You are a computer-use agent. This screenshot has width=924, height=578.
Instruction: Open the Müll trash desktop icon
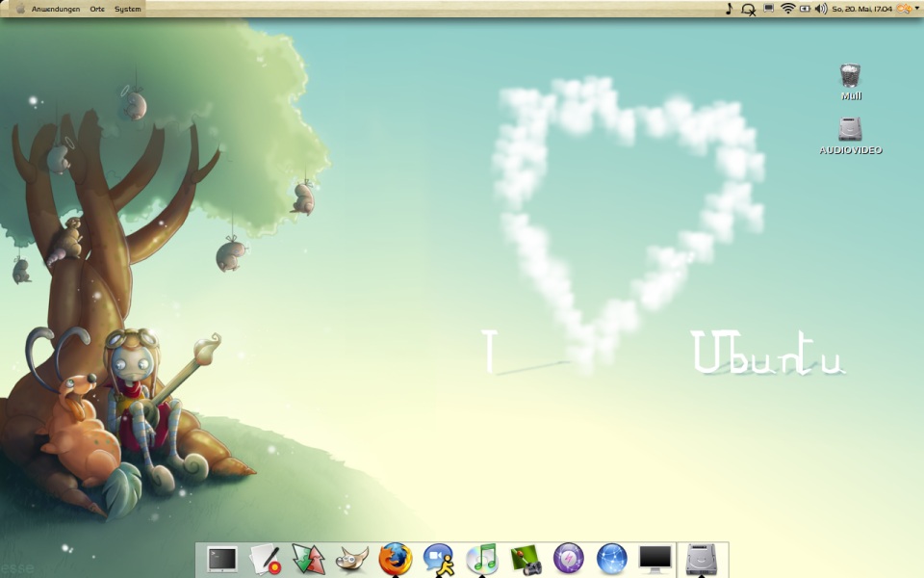[850, 75]
